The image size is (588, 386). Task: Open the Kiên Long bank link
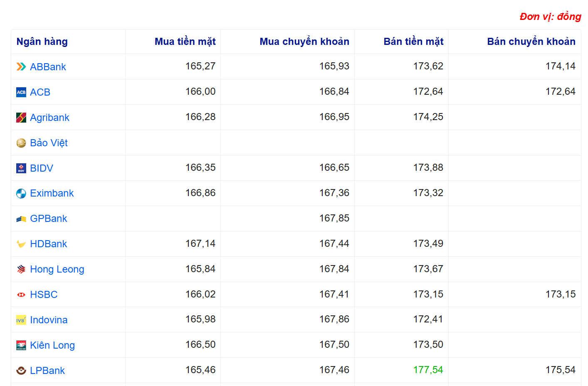[52, 345]
